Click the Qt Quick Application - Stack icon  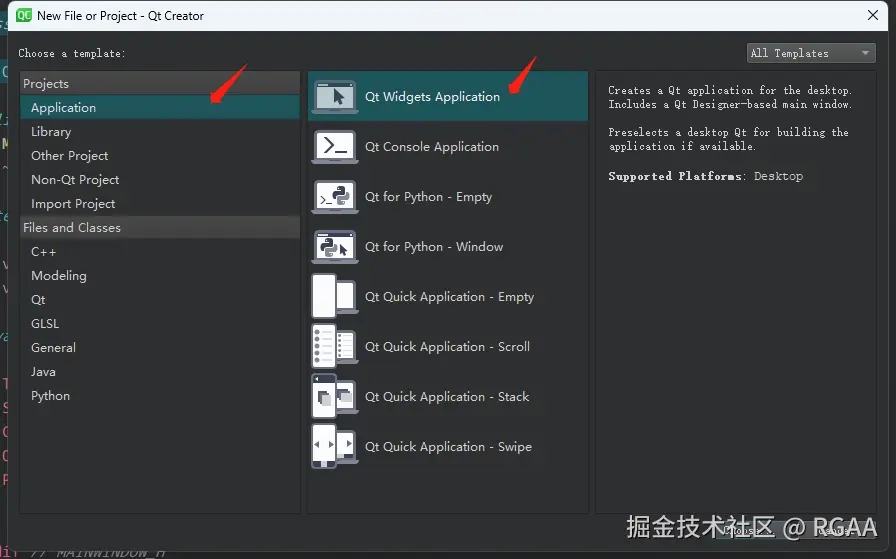335,396
